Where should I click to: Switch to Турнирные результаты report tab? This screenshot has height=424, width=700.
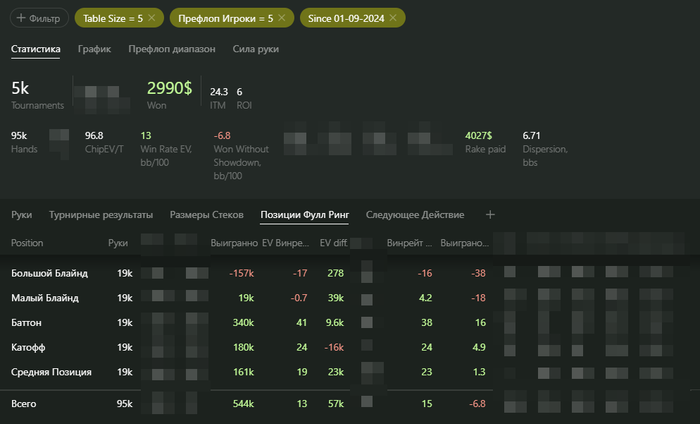pyautogui.click(x=101, y=214)
